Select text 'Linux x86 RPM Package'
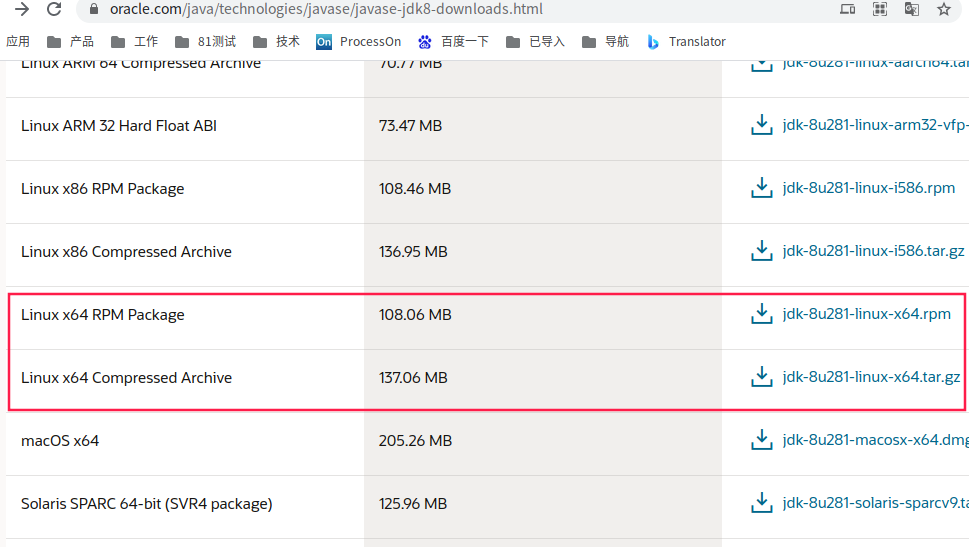Image resolution: width=969 pixels, height=547 pixels. coord(103,189)
